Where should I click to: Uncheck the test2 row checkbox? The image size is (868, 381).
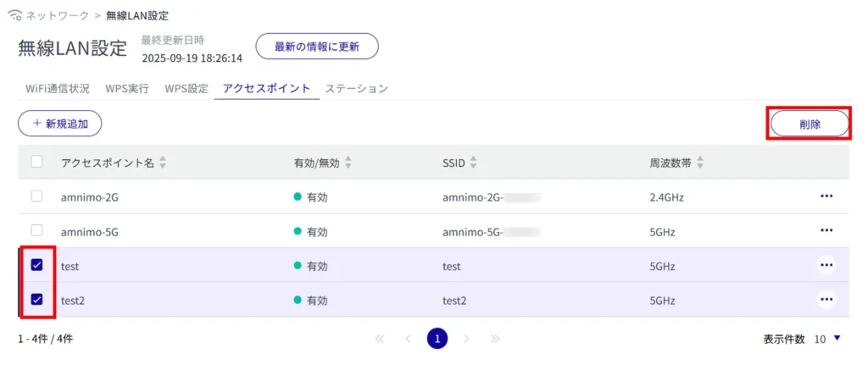tap(36, 300)
